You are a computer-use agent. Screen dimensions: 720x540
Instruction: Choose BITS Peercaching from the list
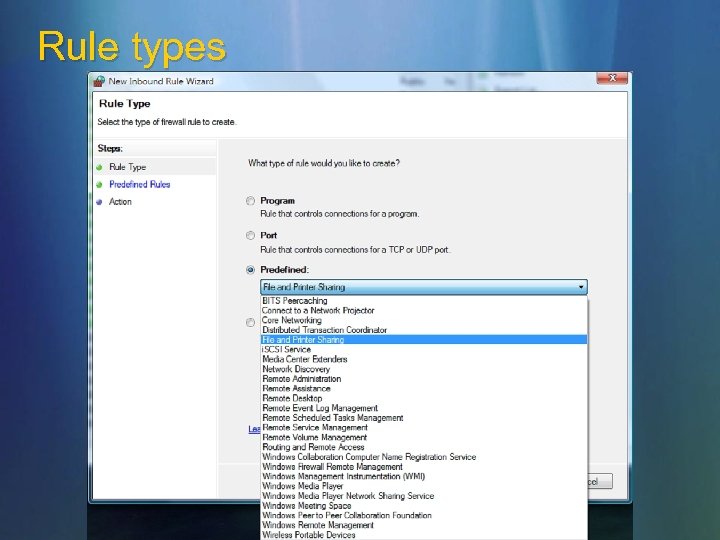pos(295,301)
